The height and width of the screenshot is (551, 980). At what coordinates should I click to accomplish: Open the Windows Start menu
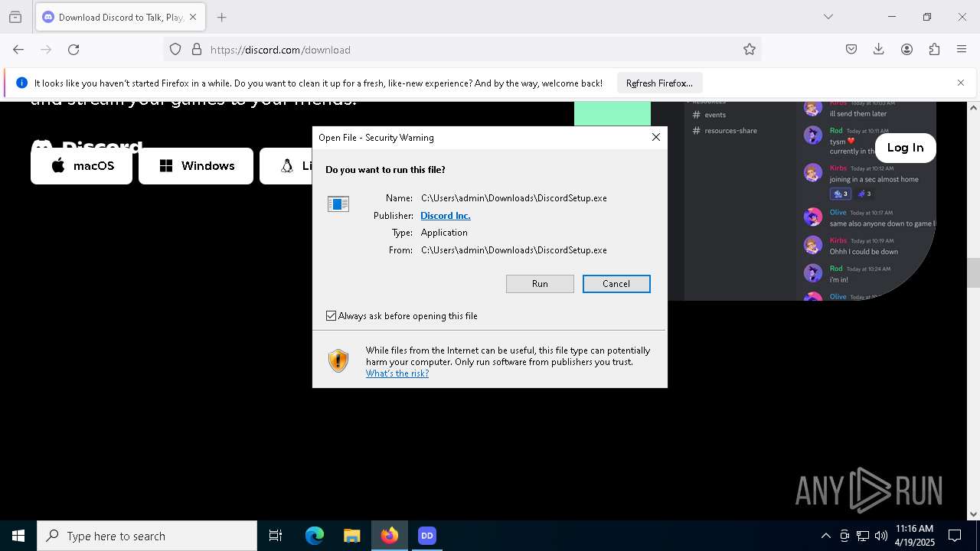pyautogui.click(x=18, y=536)
